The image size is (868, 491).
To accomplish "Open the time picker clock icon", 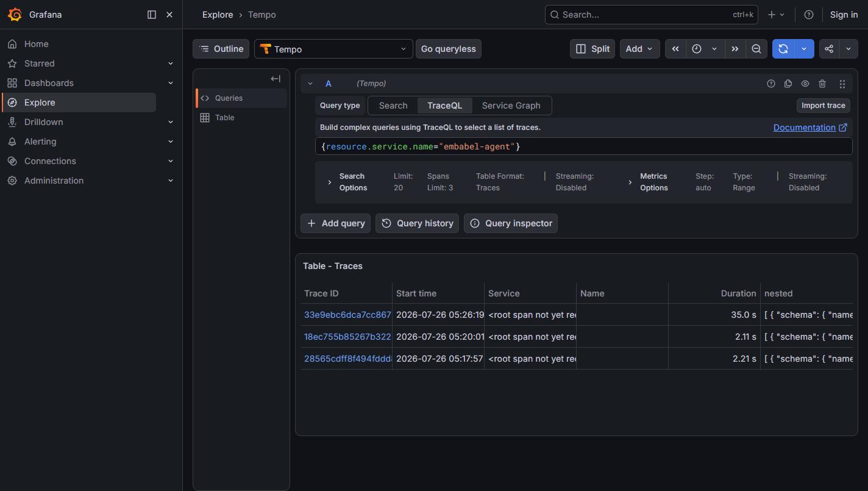I will tap(696, 49).
